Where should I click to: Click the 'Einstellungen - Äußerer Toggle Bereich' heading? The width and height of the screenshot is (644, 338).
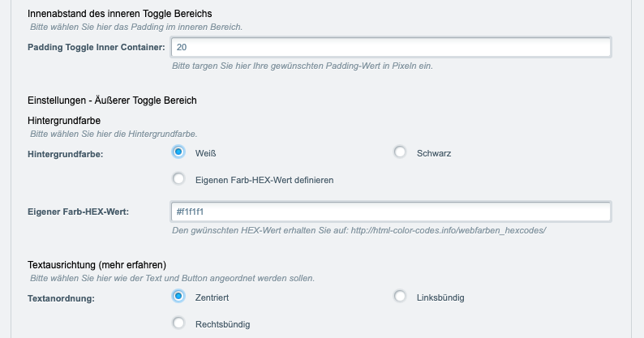(112, 101)
